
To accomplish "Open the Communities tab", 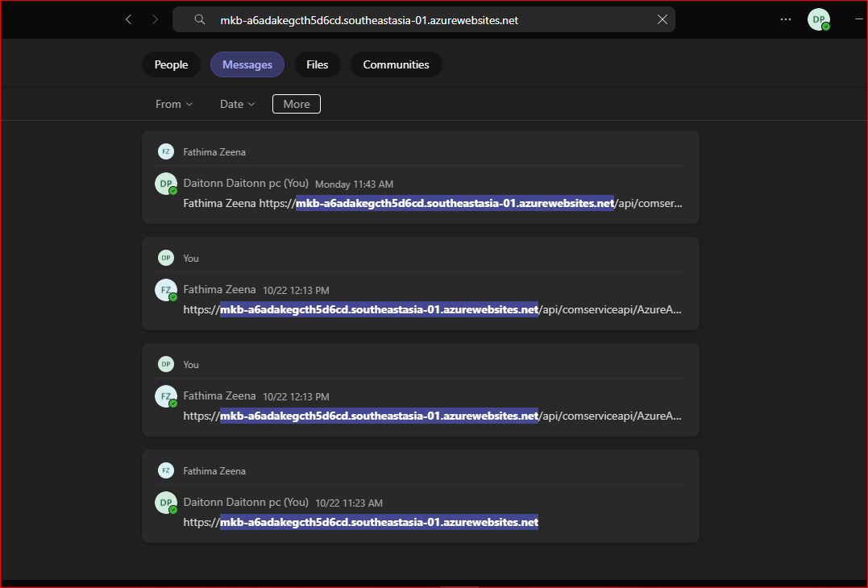I will pyautogui.click(x=396, y=64).
